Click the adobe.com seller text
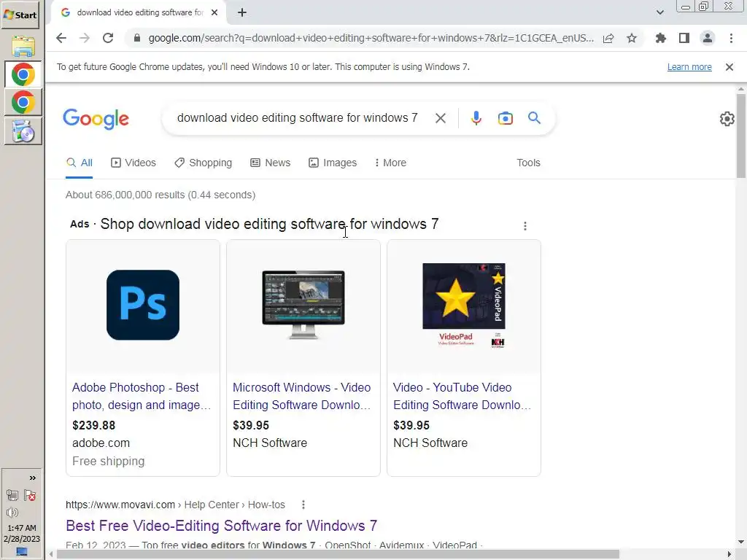 [101, 443]
